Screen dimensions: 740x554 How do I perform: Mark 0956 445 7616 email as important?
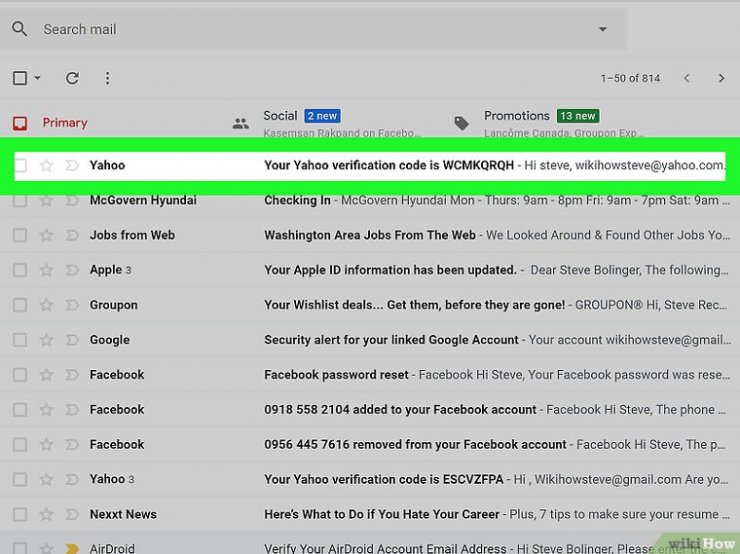72,445
